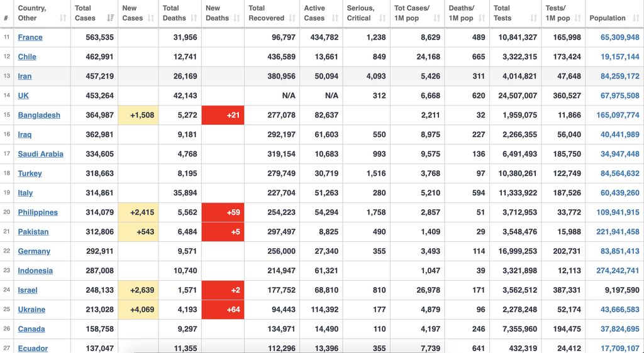The image size is (644, 353).
Task: Sort by New Cases column arrows
Action: click(151, 18)
